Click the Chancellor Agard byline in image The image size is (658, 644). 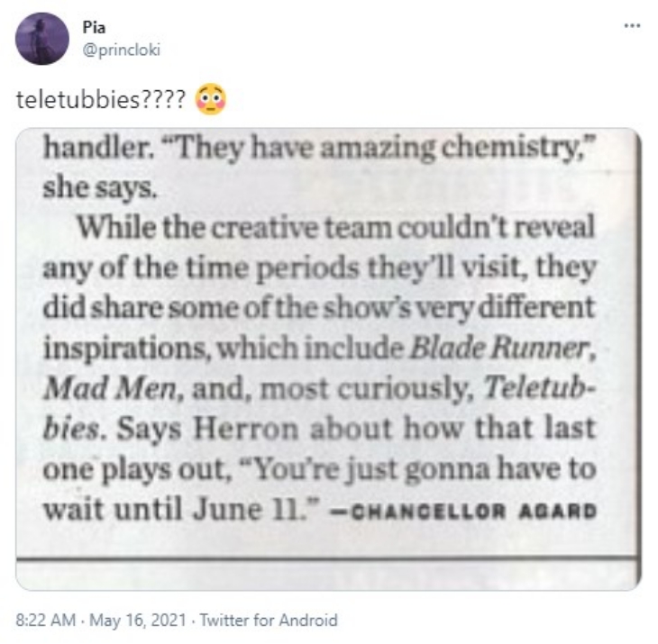(472, 512)
